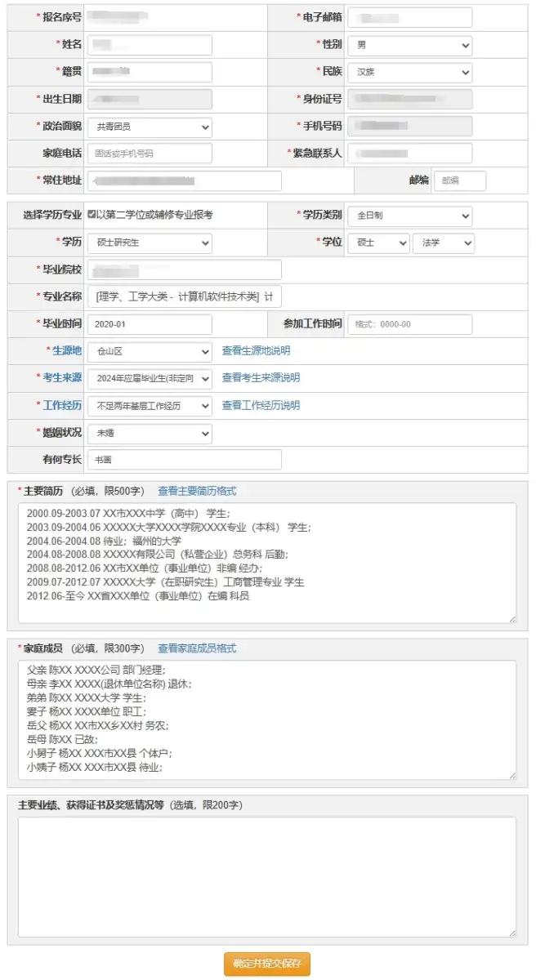Click resume line '2004.06-2004.08 待业；福州的大学'
This screenshot has height=980, width=536.
click(104, 541)
